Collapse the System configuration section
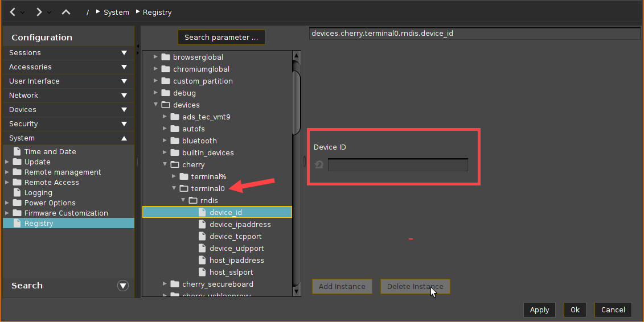 124,138
